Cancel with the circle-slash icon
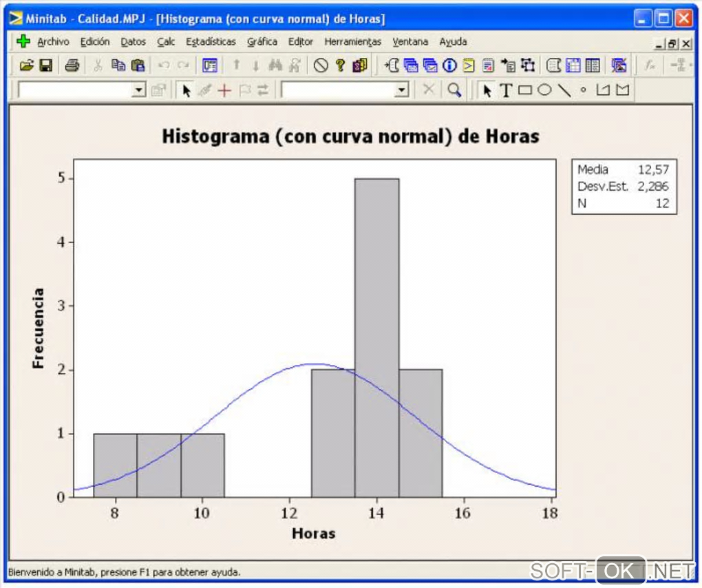Viewport: 702px width, 588px height. pos(321,65)
